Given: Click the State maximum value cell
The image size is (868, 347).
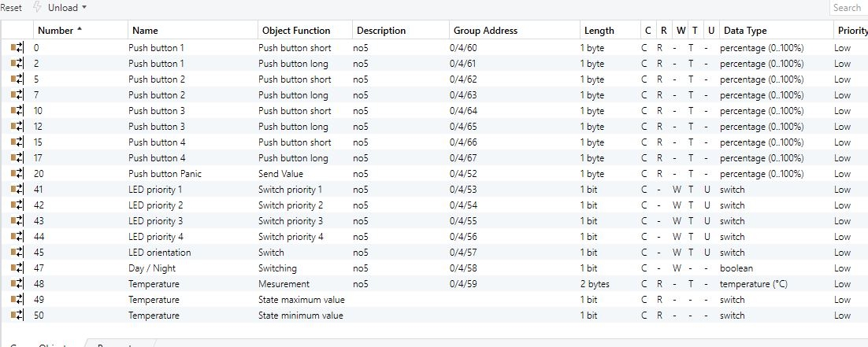Looking at the screenshot, I should [301, 300].
